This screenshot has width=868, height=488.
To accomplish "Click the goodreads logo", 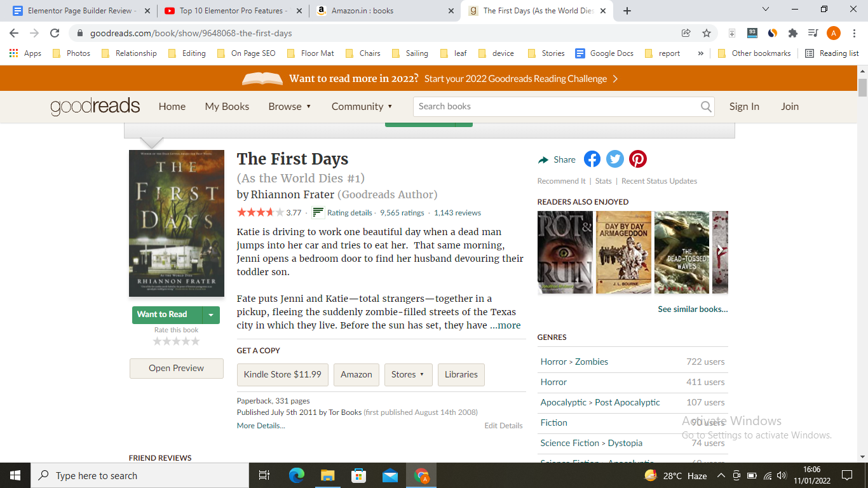I will (95, 106).
